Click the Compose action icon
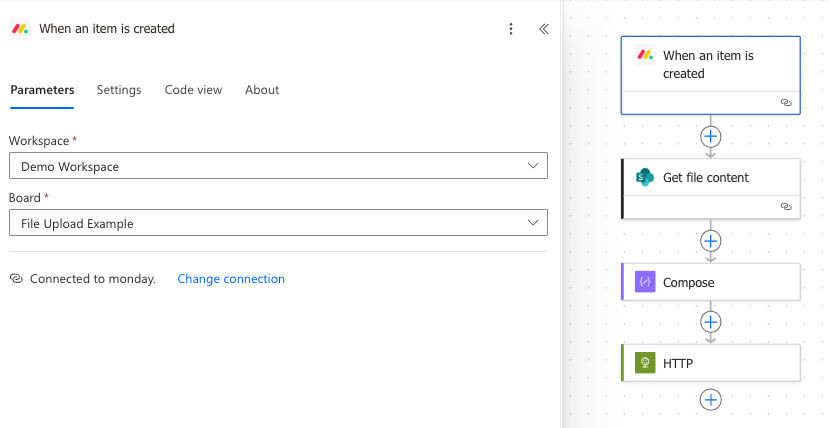 645,283
